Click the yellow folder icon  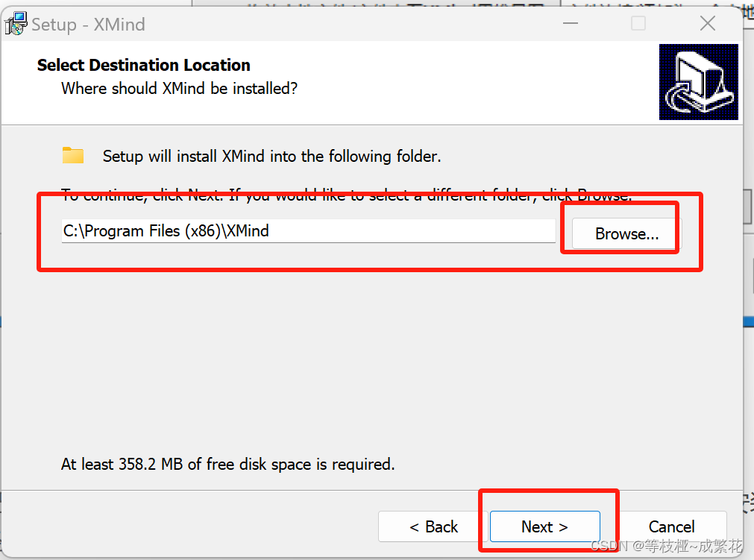point(73,155)
